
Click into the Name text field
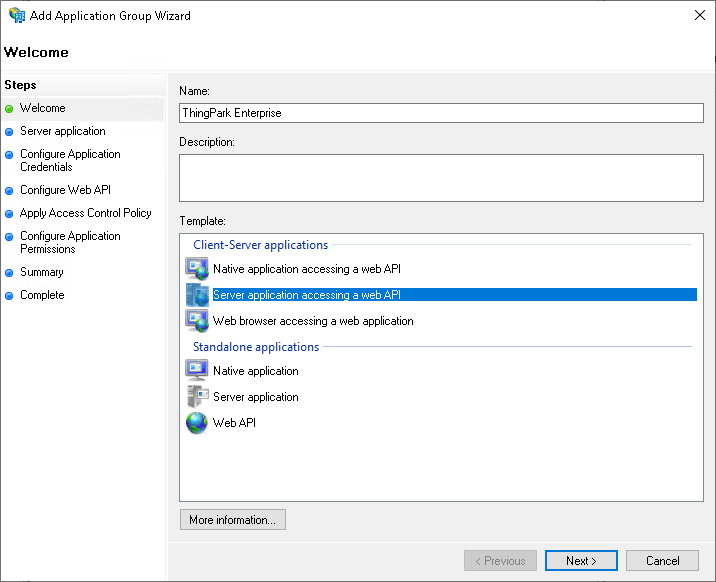pyautogui.click(x=440, y=113)
